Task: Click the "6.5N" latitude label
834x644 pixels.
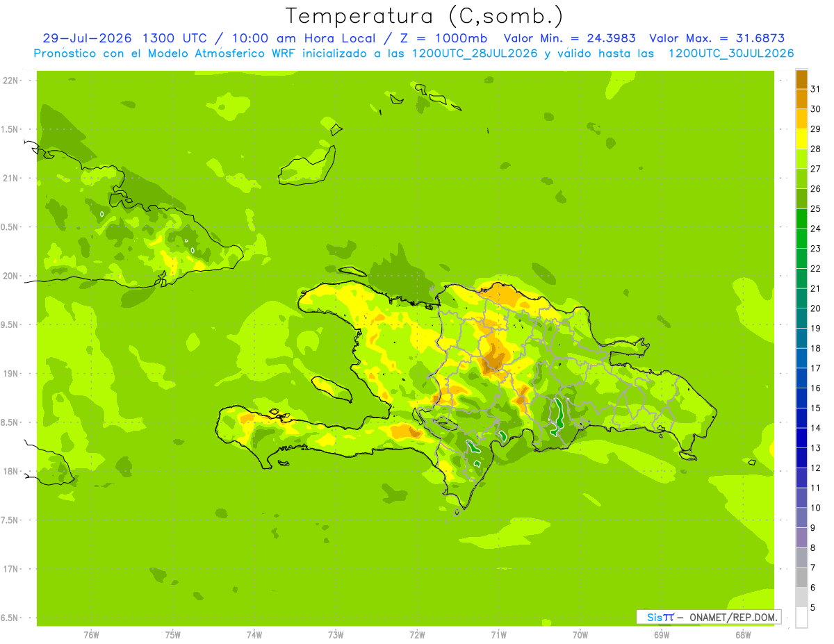Action: (x=10, y=618)
